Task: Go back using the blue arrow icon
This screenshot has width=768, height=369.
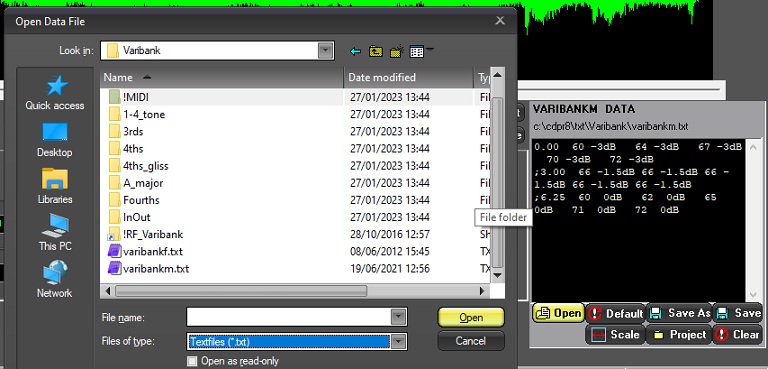Action: click(x=356, y=51)
